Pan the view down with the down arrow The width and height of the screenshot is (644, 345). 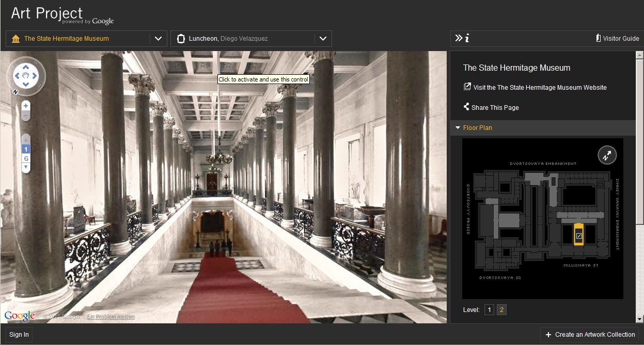(26, 85)
